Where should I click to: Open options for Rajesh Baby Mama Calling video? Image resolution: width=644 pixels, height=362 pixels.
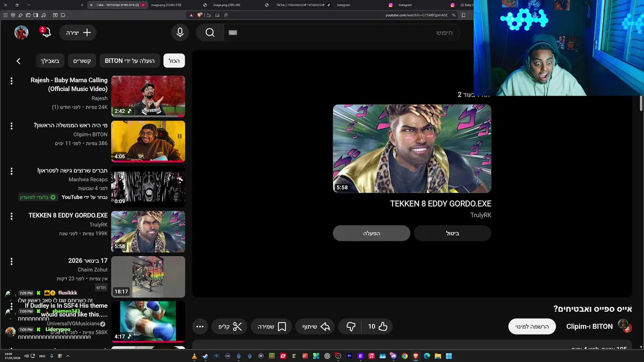pyautogui.click(x=12, y=80)
